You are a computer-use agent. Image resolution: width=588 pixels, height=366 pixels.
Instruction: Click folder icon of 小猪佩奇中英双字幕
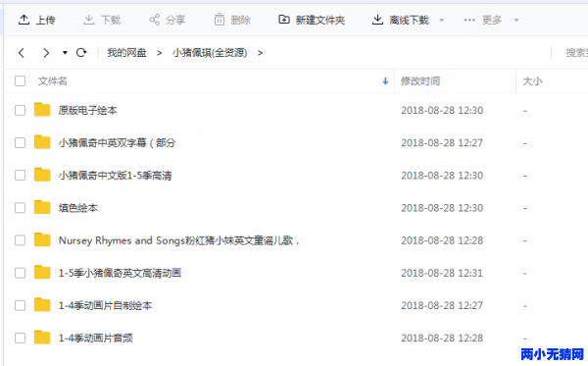point(42,142)
